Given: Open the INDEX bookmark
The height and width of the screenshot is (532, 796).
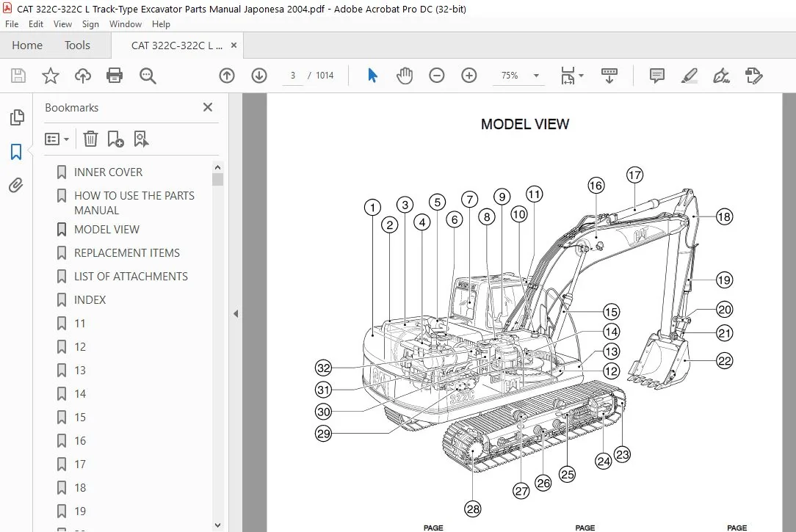Looking at the screenshot, I should point(90,300).
